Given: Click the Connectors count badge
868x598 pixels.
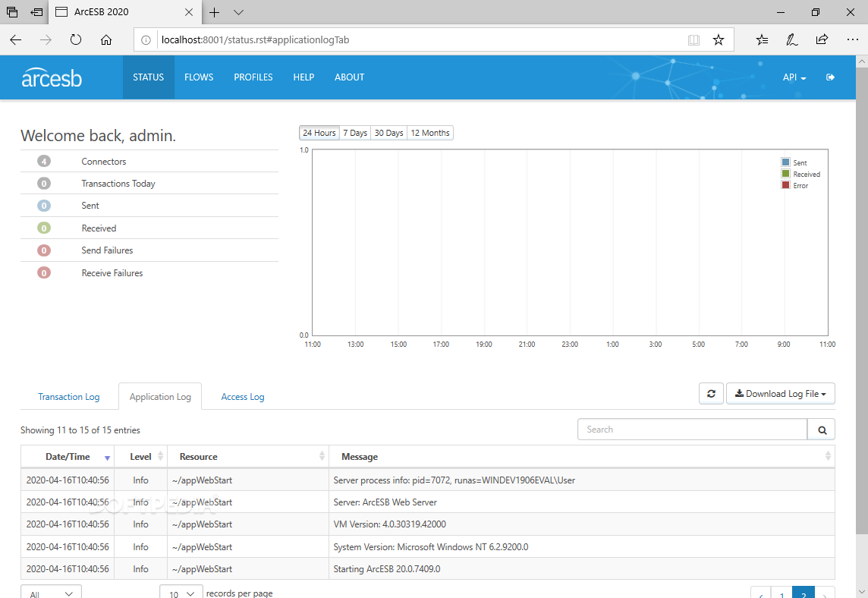Looking at the screenshot, I should coord(44,161).
